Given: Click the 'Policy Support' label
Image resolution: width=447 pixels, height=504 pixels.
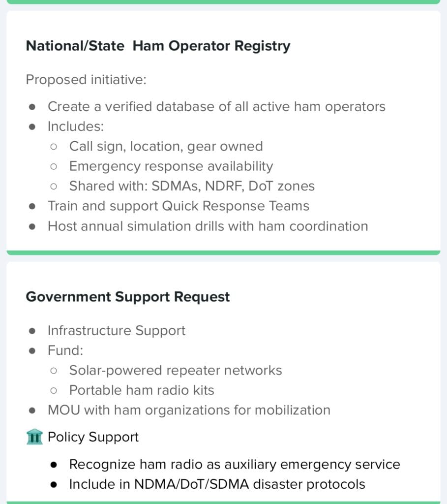Looking at the screenshot, I should point(93,437).
